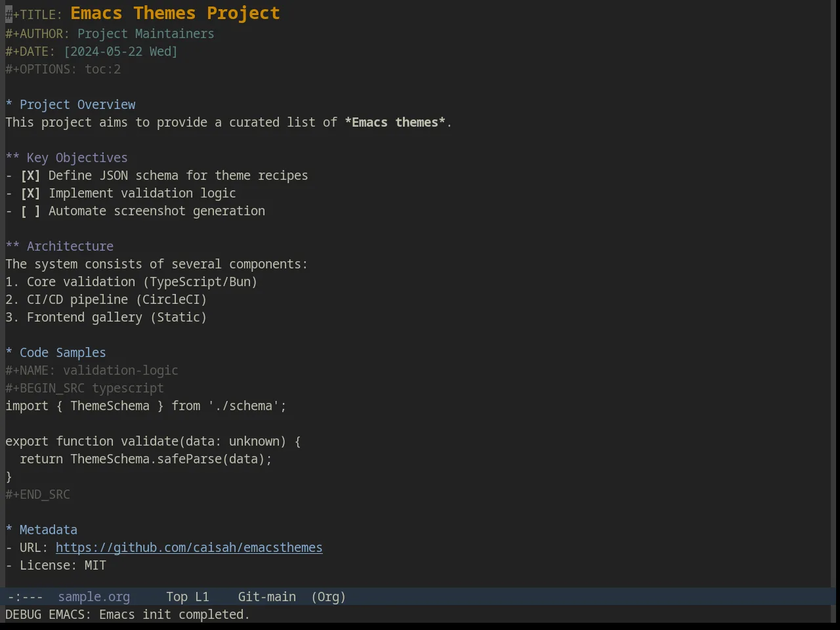The width and height of the screenshot is (840, 630).
Task: Click the '#+OPTIONS: toc:2' line
Action: [x=63, y=70]
